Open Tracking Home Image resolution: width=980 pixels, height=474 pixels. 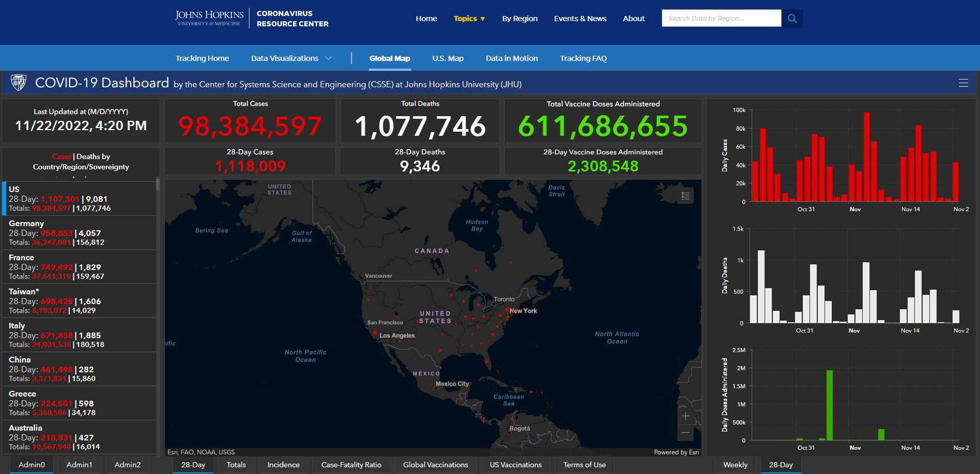(x=202, y=58)
